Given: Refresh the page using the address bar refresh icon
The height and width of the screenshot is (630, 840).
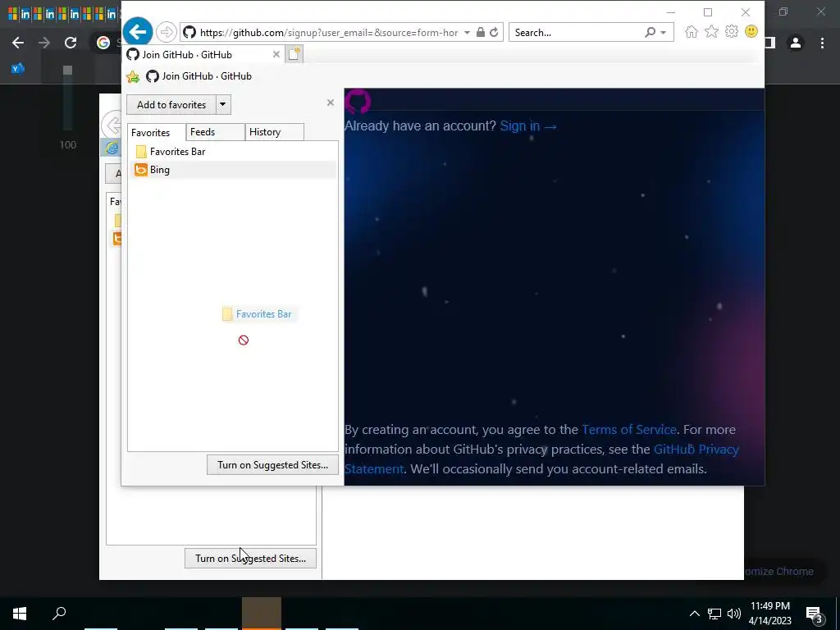Looking at the screenshot, I should [494, 32].
